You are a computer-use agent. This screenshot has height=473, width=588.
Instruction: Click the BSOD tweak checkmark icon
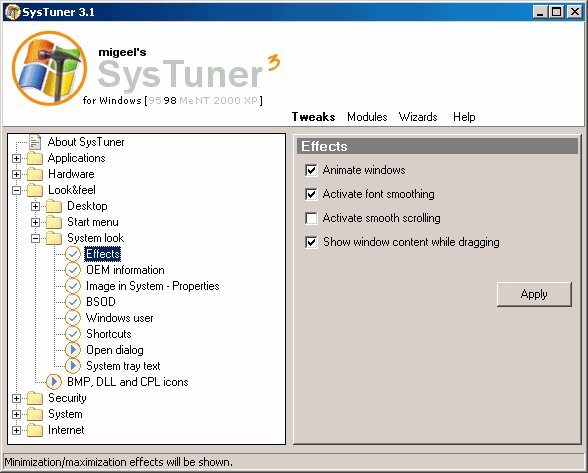(73, 302)
